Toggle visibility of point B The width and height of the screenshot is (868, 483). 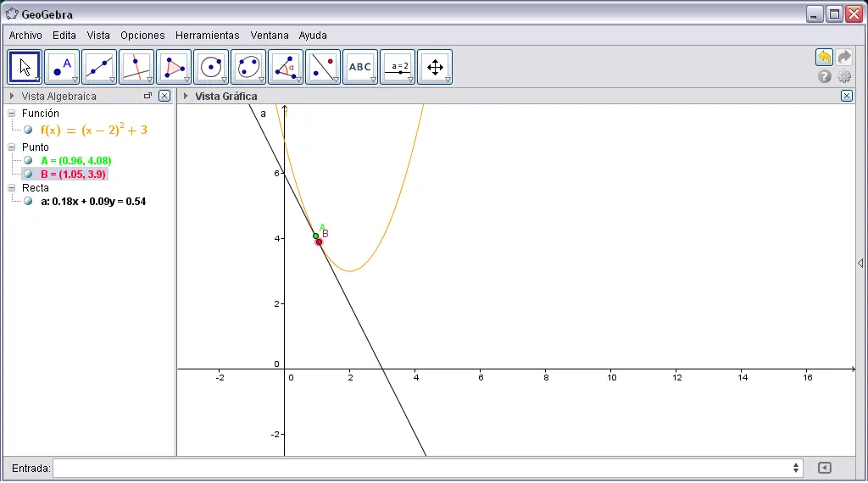point(28,175)
